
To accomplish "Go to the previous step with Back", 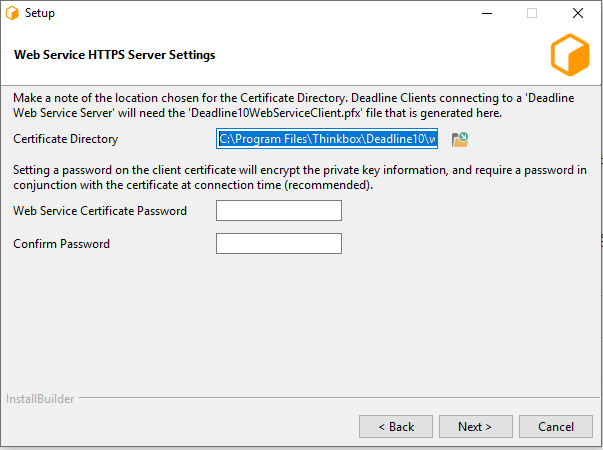I will point(396,427).
